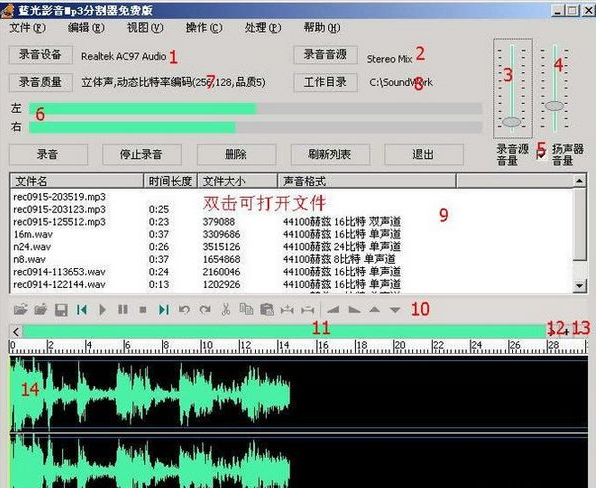
Task: Sort by the 文件名 column header
Action: click(x=77, y=181)
